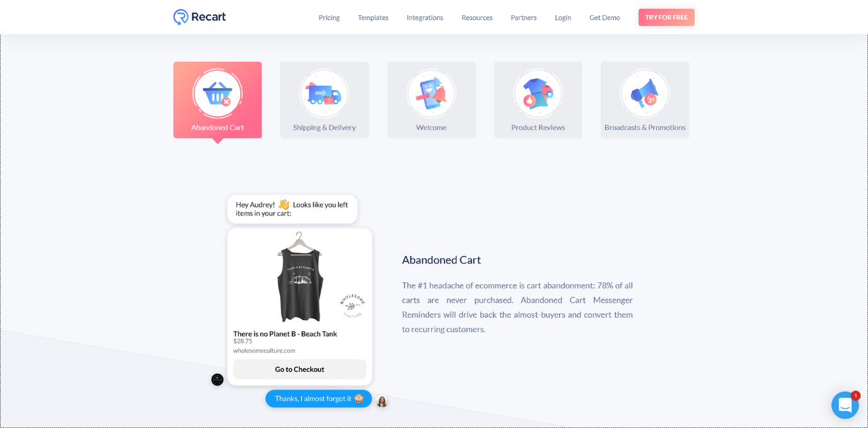Select the Abandoned Cart basket icon

pos(217,94)
